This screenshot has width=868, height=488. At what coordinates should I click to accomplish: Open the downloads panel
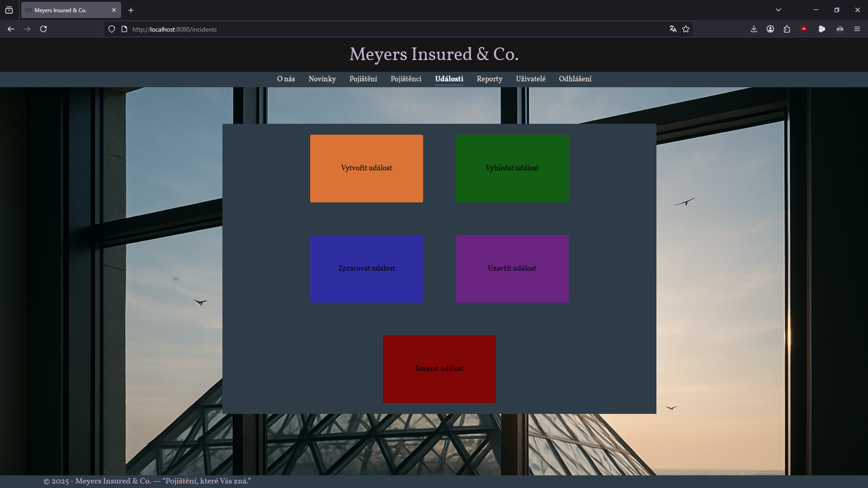(754, 29)
